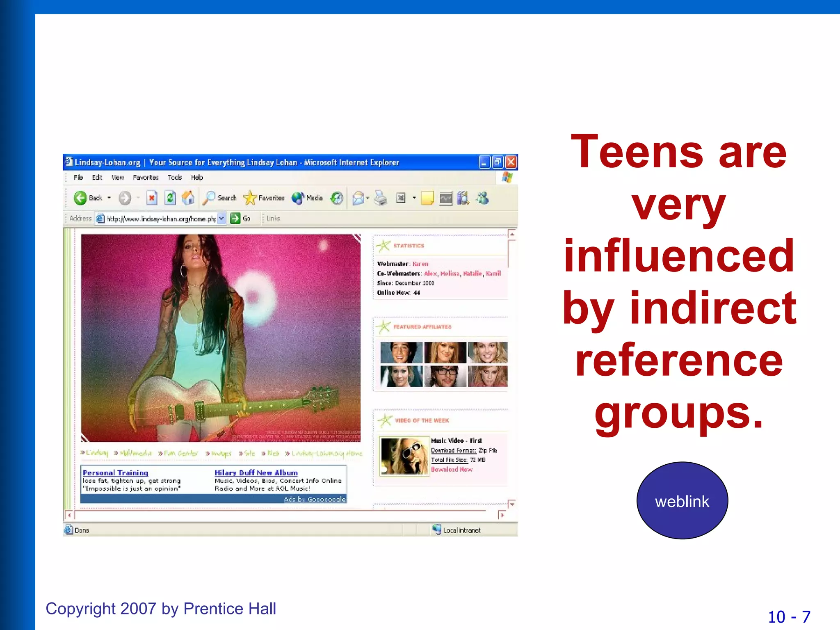Click the blue weblink oval button
This screenshot has width=840, height=630.
(682, 500)
